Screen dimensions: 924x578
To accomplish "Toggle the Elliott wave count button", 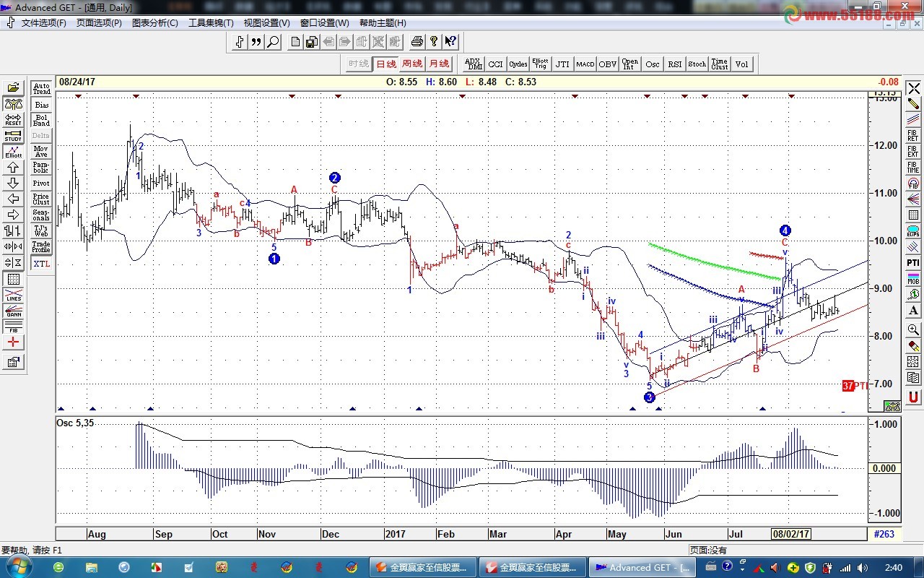I will (13, 152).
